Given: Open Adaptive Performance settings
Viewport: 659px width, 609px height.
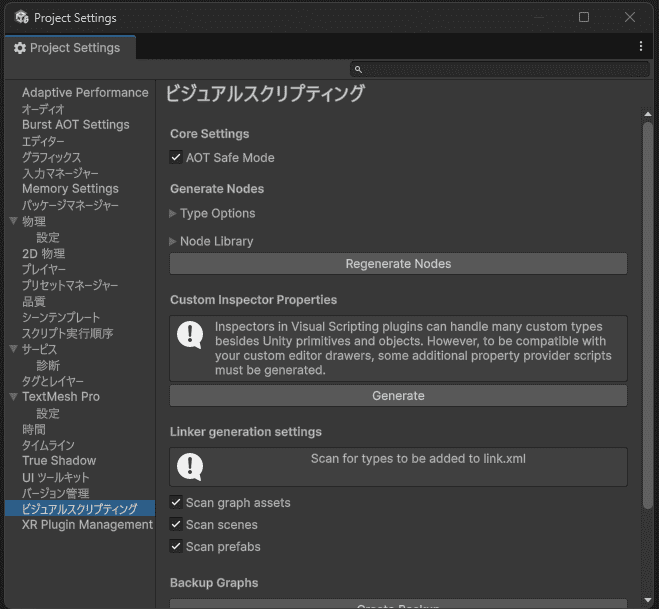Looking at the screenshot, I should click(x=85, y=92).
